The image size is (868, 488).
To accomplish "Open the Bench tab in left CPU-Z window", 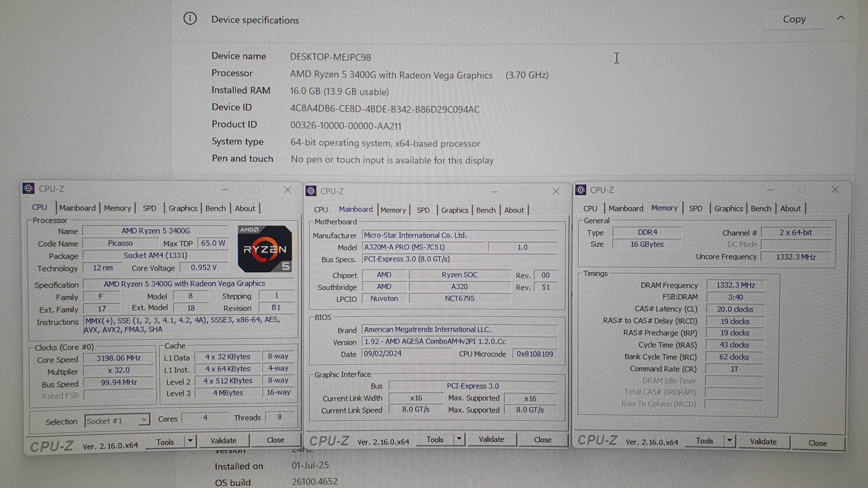I will point(215,208).
